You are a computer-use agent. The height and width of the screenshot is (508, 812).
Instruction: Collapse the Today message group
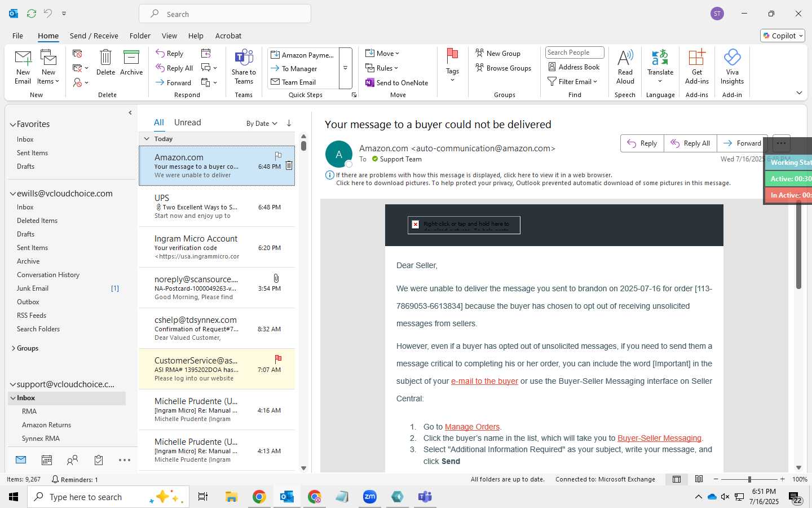[x=147, y=139]
